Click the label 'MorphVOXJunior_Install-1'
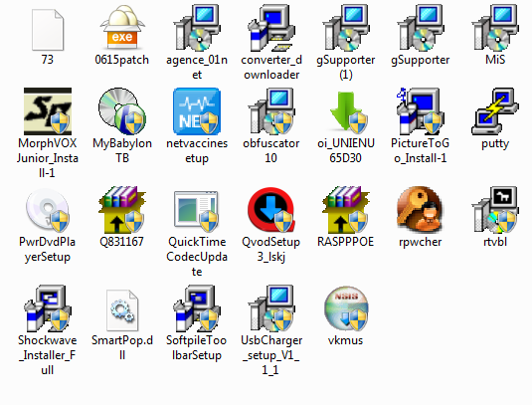The image size is (532, 405). coord(48,158)
